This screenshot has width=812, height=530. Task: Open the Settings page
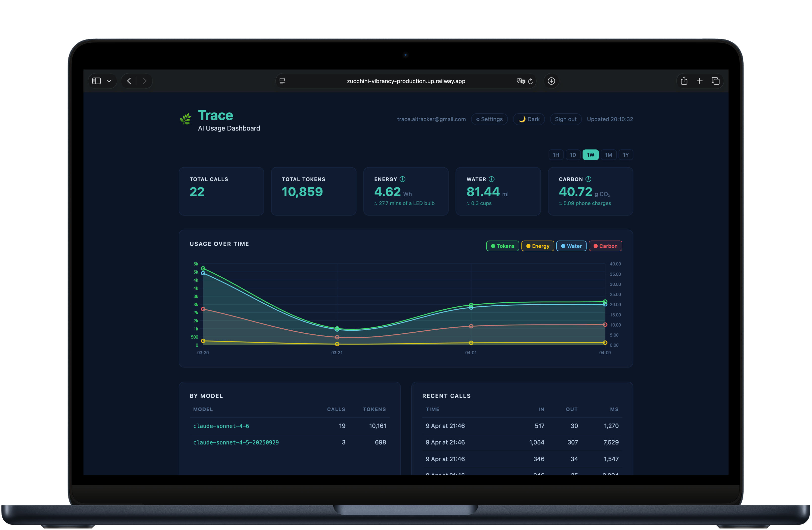[x=489, y=119]
